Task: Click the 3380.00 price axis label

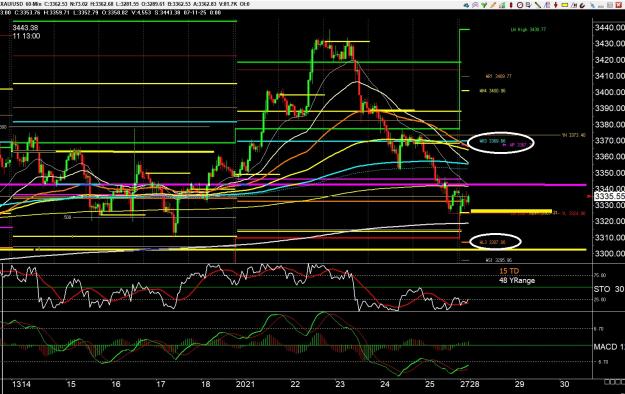Action: tap(609, 124)
